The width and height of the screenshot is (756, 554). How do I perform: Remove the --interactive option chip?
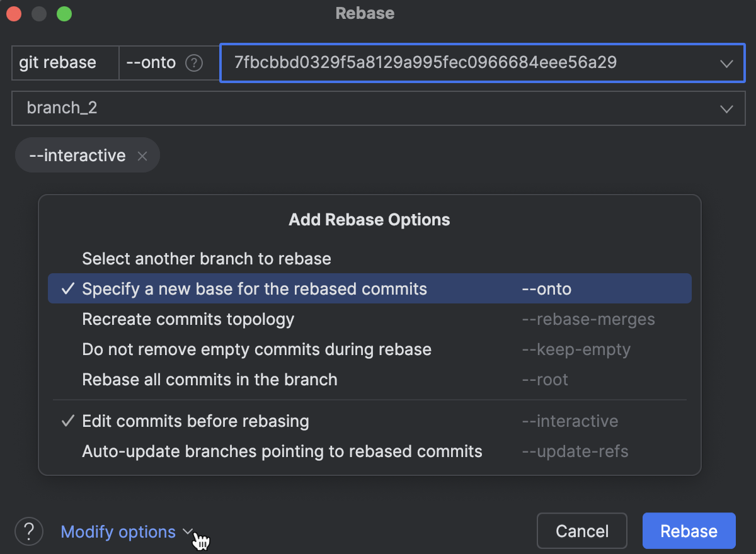[142, 155]
